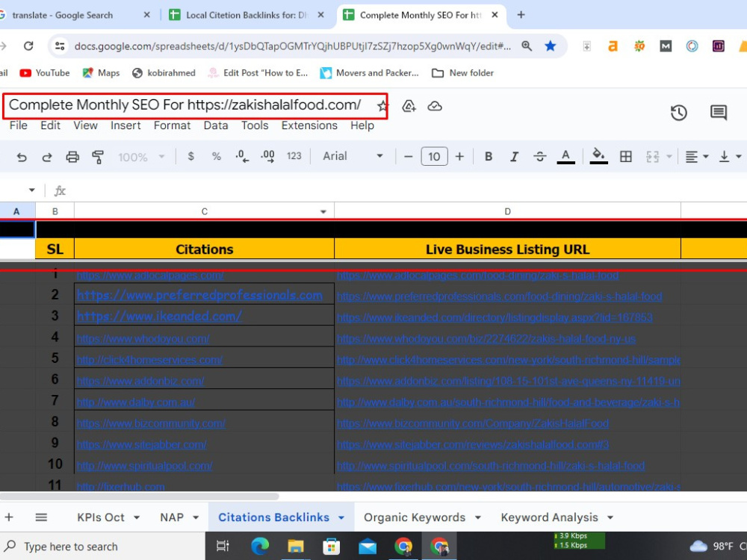Viewport: 747px width, 560px height.
Task: Open vertical align dropdown
Action: click(730, 156)
